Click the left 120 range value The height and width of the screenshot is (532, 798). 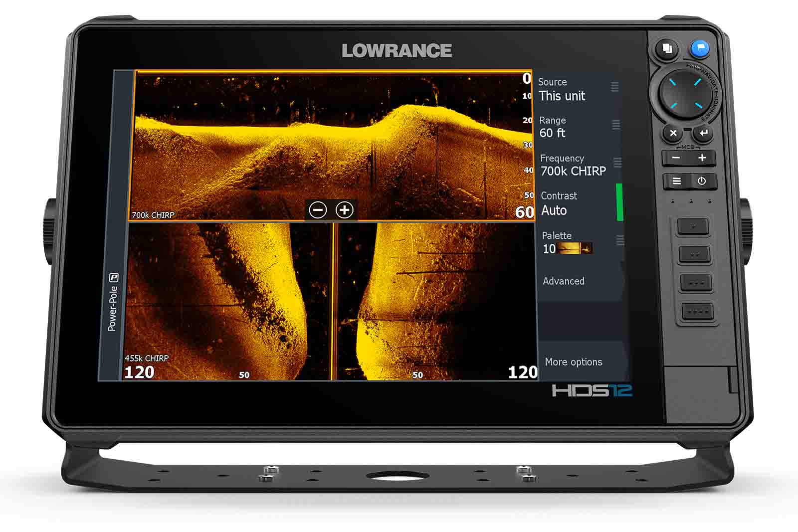click(139, 372)
